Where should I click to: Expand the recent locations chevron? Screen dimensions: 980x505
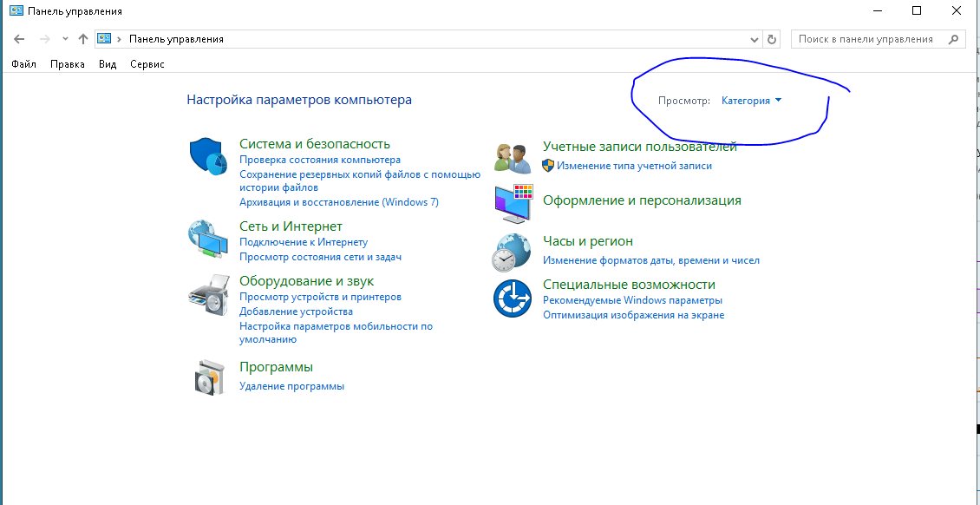65,39
